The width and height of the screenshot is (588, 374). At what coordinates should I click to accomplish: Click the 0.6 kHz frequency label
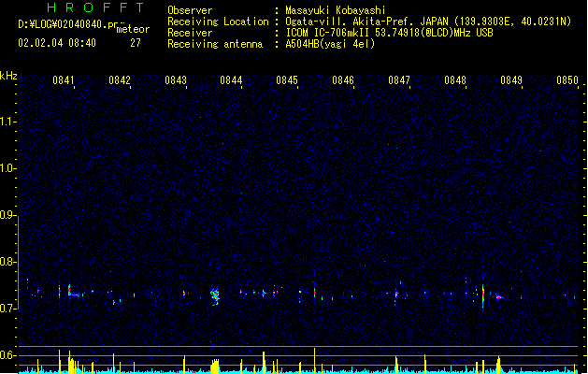pyautogui.click(x=8, y=355)
